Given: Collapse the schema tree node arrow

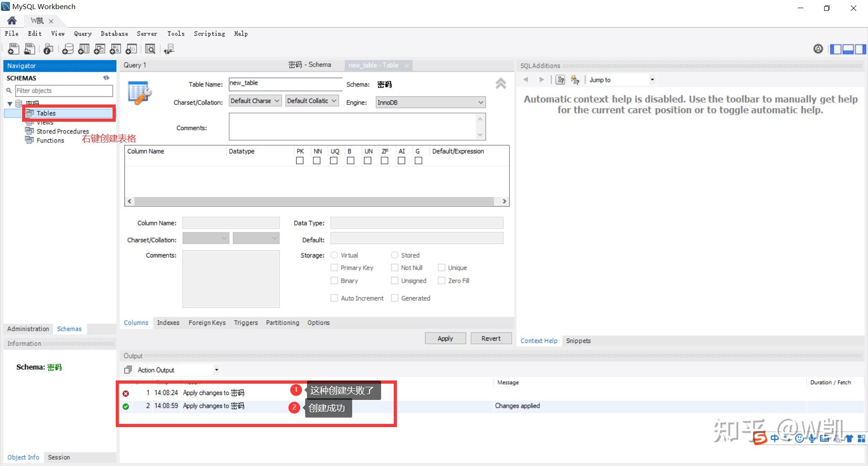Looking at the screenshot, I should [10, 104].
